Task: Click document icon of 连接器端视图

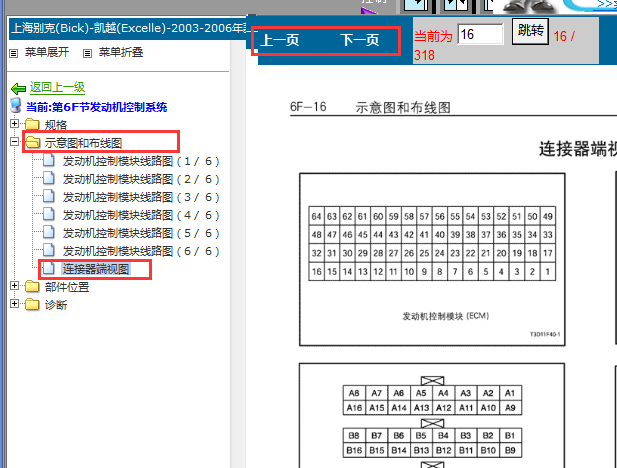Action: (x=49, y=268)
